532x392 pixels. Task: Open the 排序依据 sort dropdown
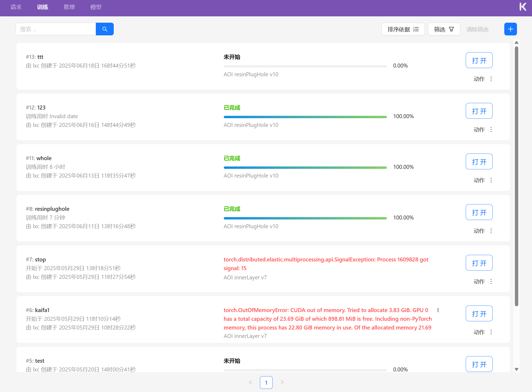(403, 29)
